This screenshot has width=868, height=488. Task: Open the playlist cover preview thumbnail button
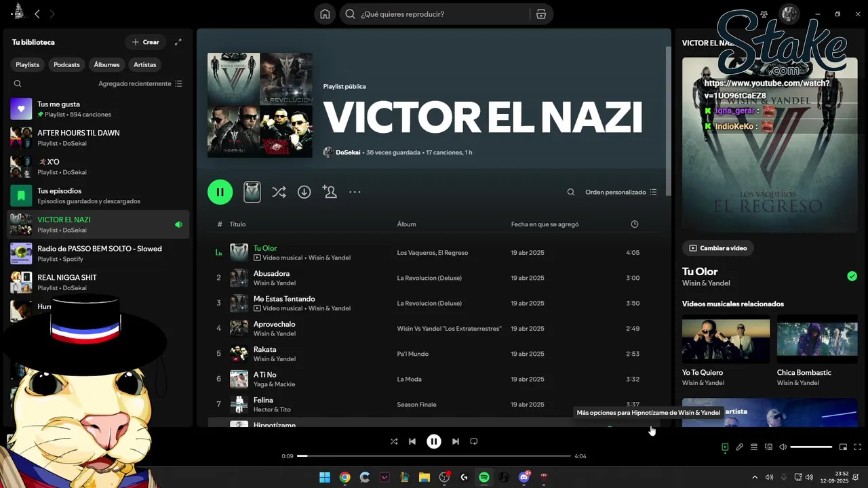pos(252,192)
